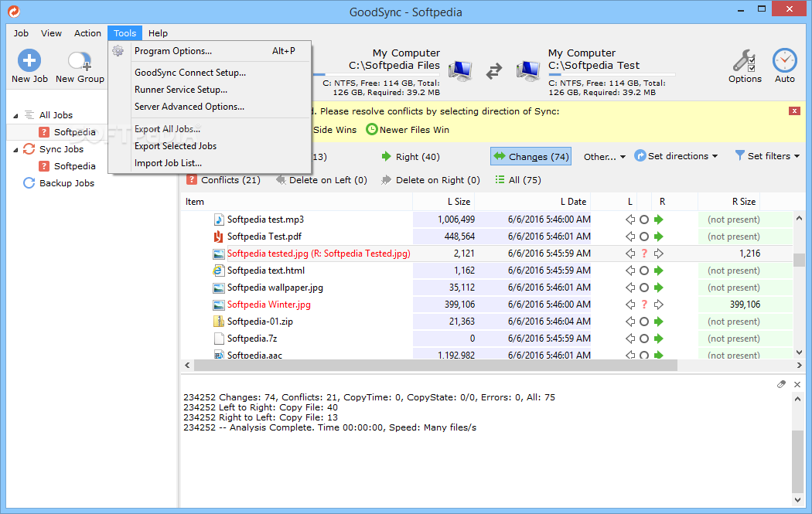Image resolution: width=812 pixels, height=514 pixels.
Task: Open the View menu
Action: coord(51,33)
